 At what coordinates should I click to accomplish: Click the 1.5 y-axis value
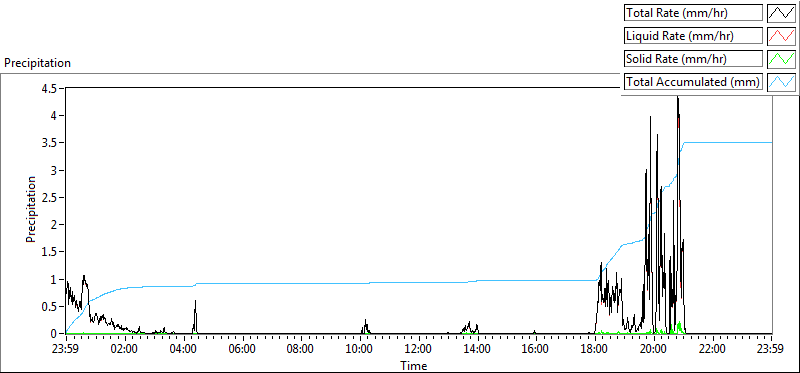pos(50,252)
